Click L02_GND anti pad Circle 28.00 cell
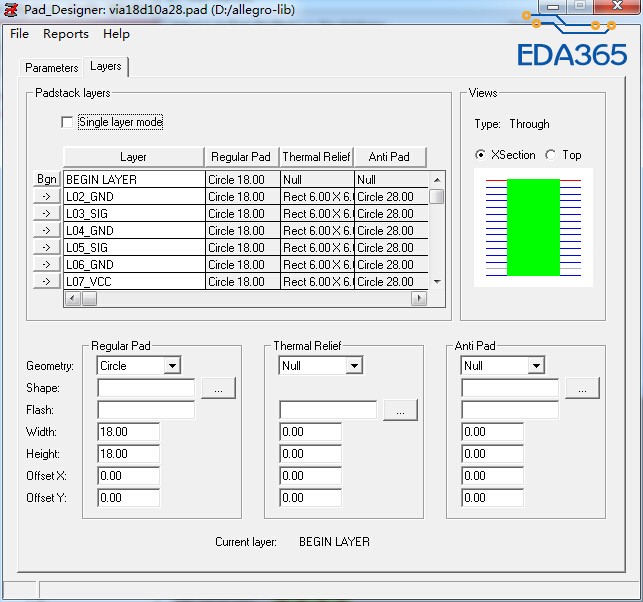Image resolution: width=643 pixels, height=602 pixels. click(x=392, y=197)
